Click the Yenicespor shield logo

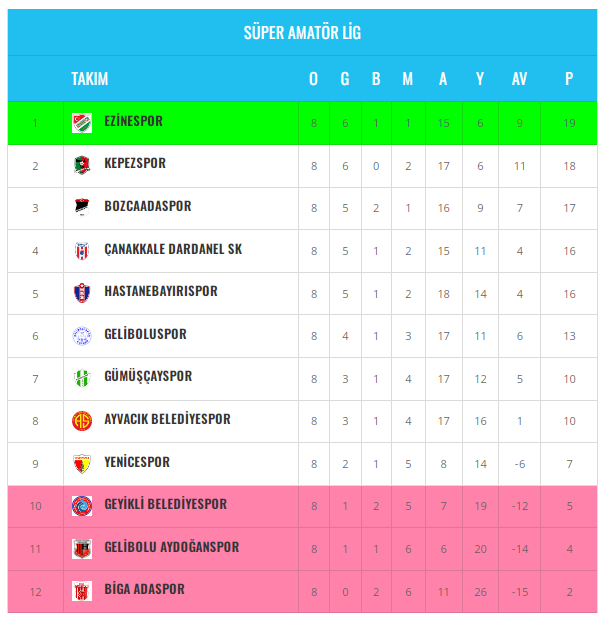point(81,463)
